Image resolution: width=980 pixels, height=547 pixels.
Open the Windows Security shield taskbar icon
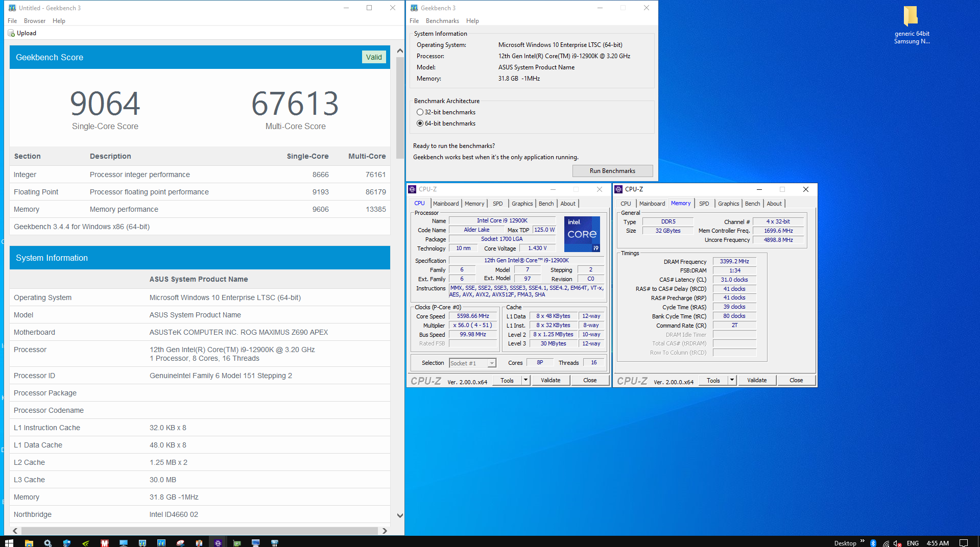point(66,543)
